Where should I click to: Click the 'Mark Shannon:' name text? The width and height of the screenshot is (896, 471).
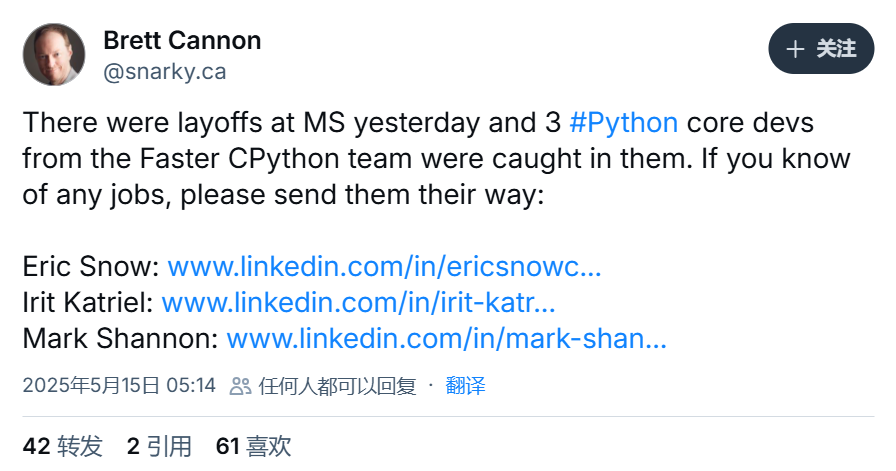120,339
